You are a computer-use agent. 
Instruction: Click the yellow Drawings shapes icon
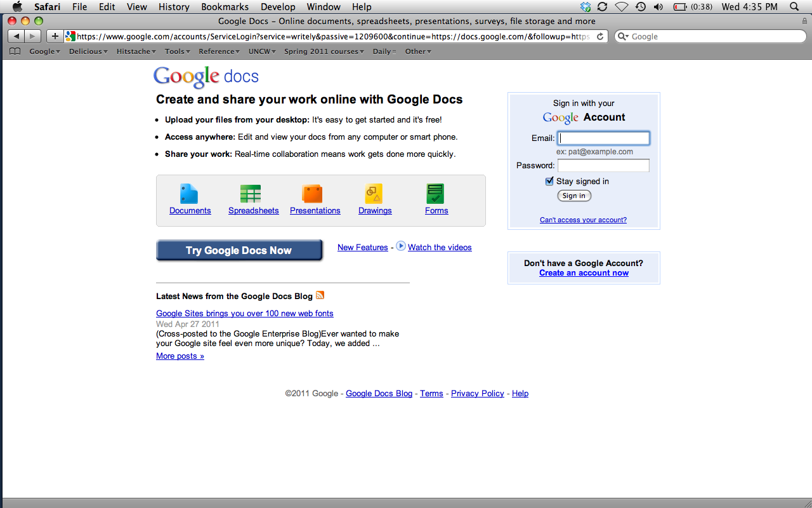(374, 194)
